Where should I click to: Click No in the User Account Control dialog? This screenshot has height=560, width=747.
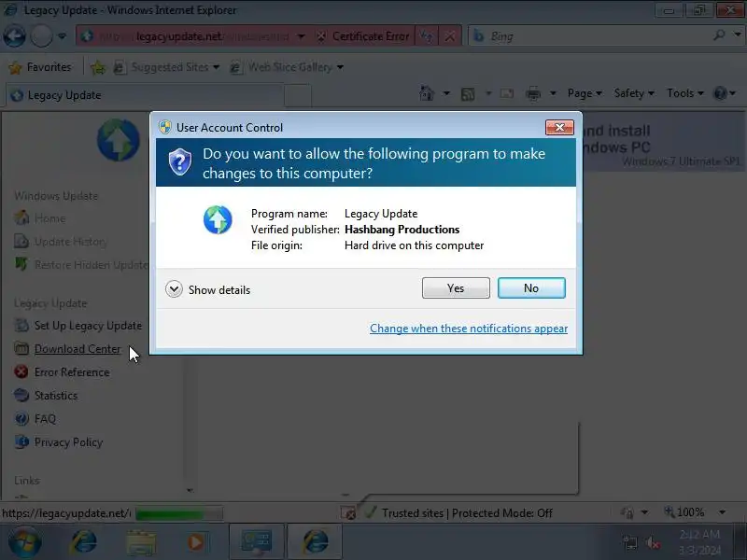(531, 288)
